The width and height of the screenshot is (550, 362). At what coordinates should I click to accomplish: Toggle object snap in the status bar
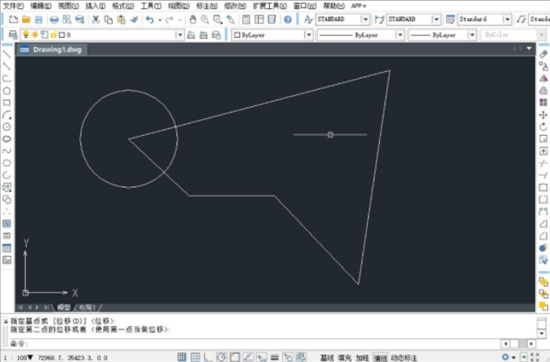pyautogui.click(x=235, y=357)
